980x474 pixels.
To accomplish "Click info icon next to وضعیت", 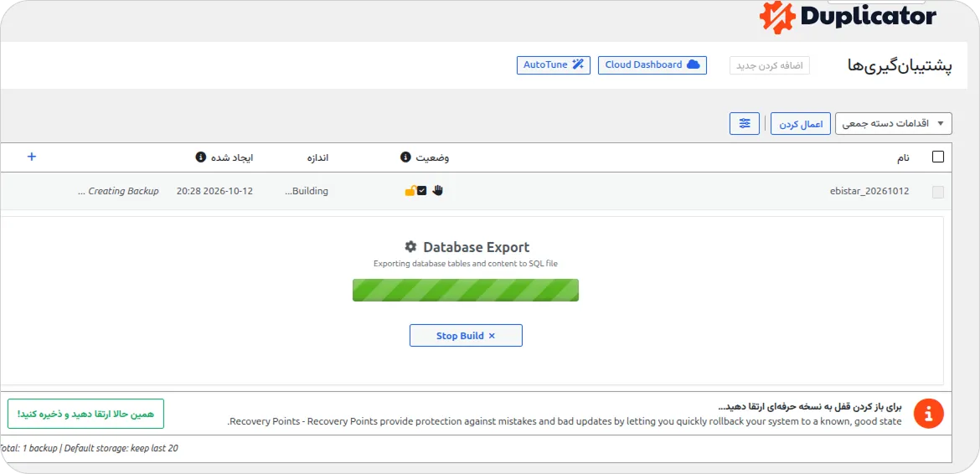I will [x=405, y=157].
